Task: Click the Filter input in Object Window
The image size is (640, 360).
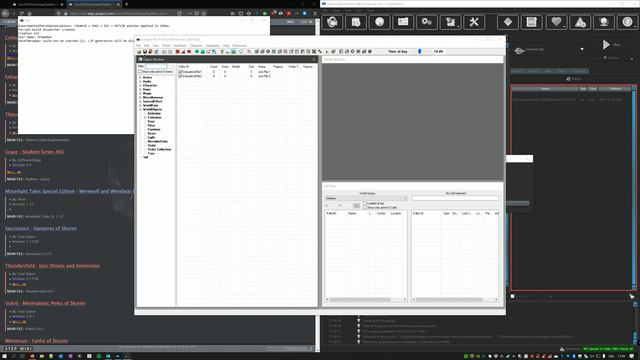Action: tap(156, 66)
